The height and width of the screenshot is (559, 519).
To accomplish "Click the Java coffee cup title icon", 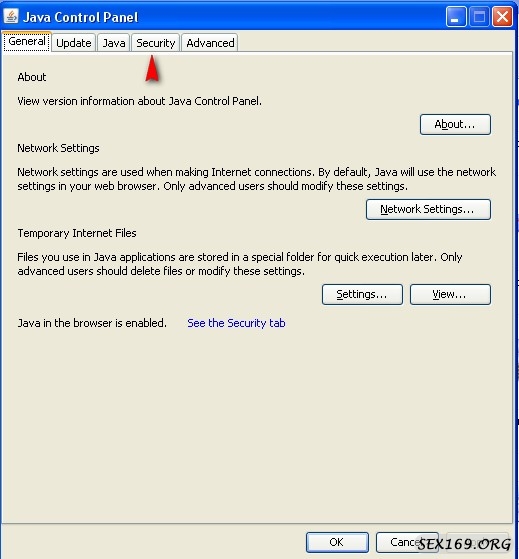I will point(11,16).
